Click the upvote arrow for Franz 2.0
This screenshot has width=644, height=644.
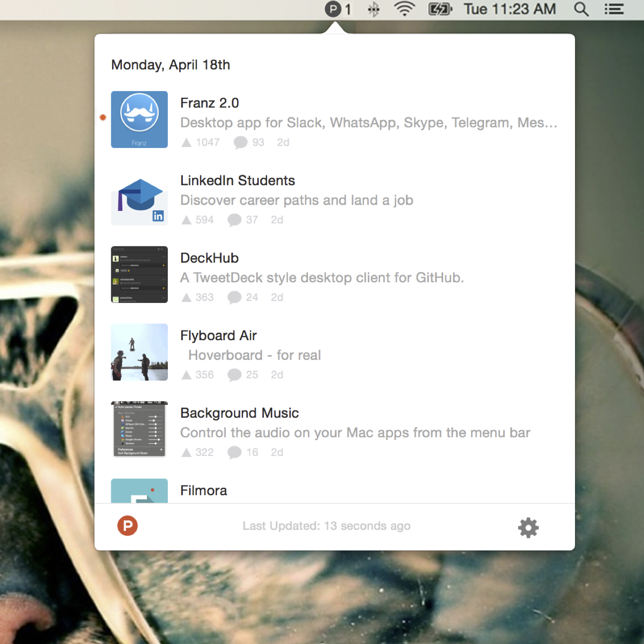pyautogui.click(x=187, y=142)
